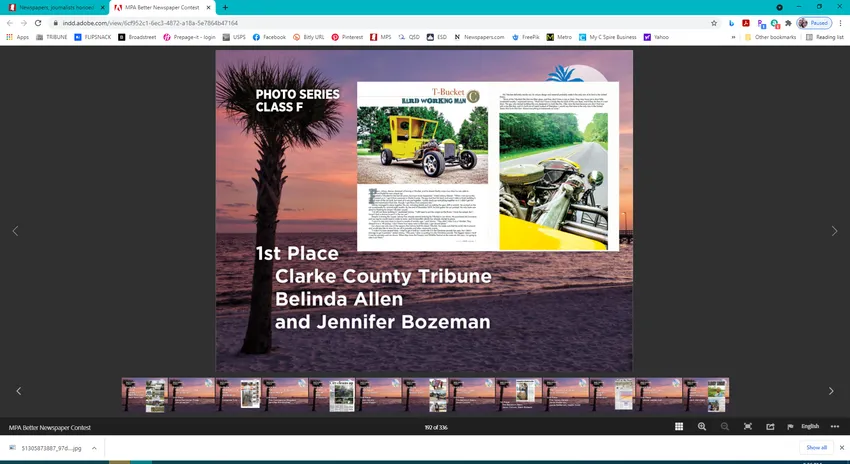Toggle the thumbnail grid view

click(x=679, y=427)
